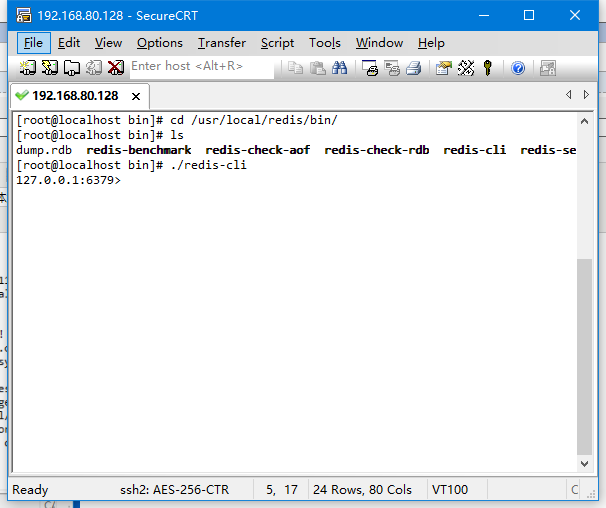Open the Edit menu

click(x=69, y=43)
